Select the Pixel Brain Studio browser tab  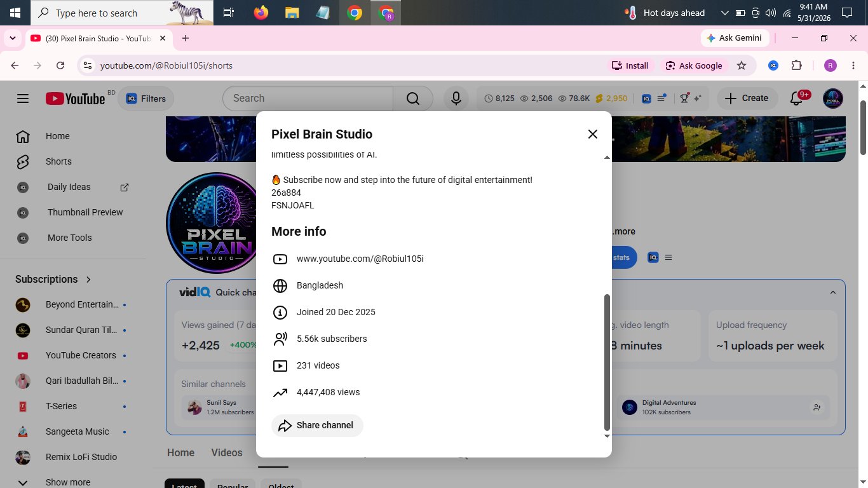(98, 39)
